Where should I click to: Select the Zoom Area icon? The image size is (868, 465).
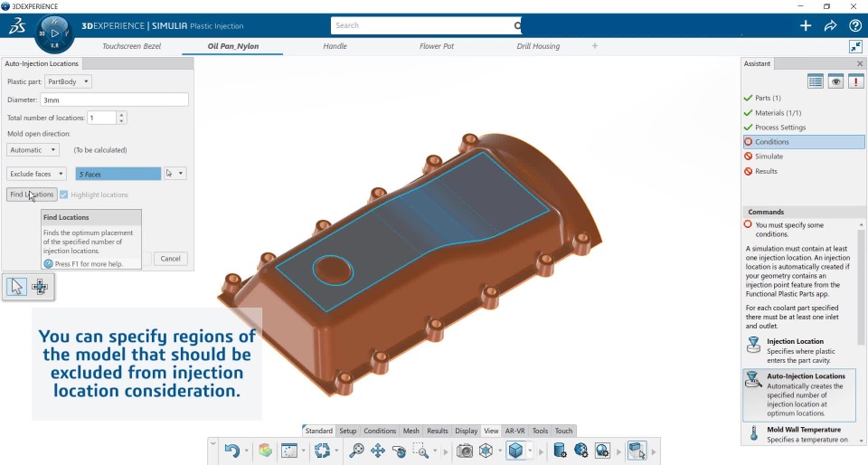pyautogui.click(x=420, y=451)
